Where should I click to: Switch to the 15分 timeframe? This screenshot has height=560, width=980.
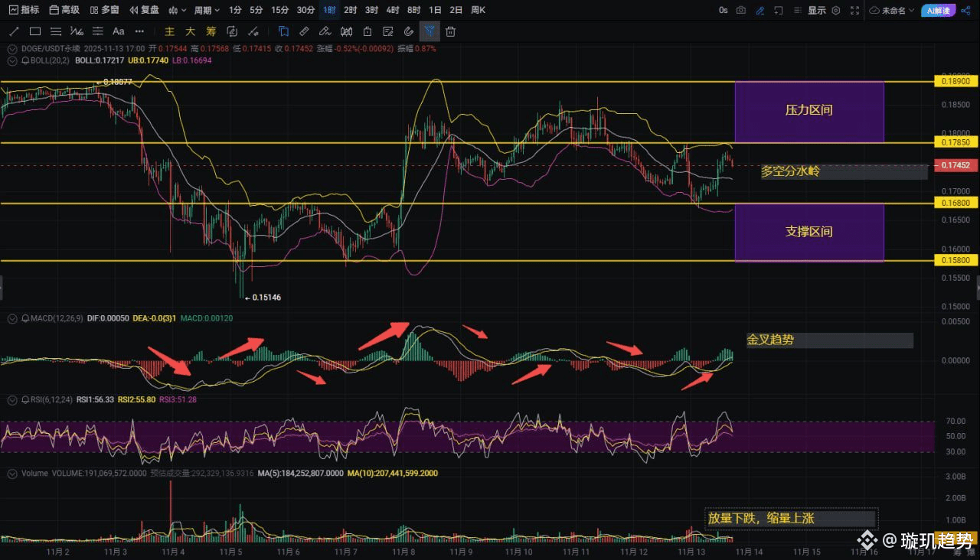coord(280,10)
